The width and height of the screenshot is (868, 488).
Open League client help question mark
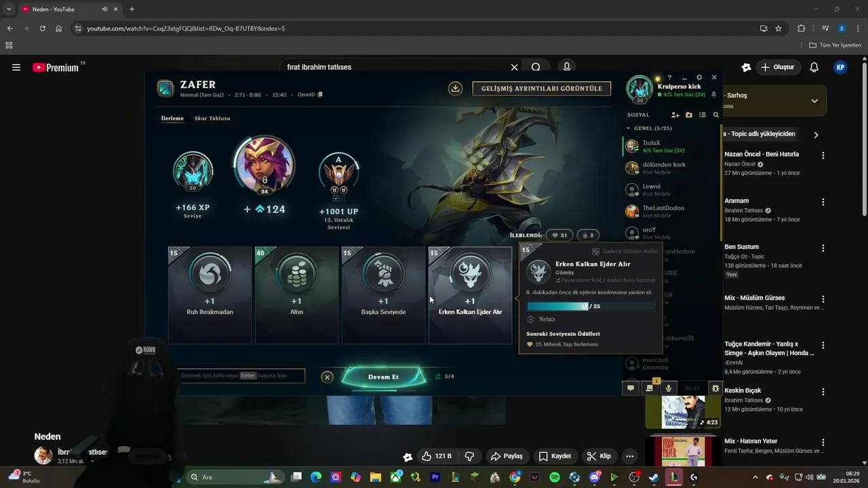(x=669, y=78)
